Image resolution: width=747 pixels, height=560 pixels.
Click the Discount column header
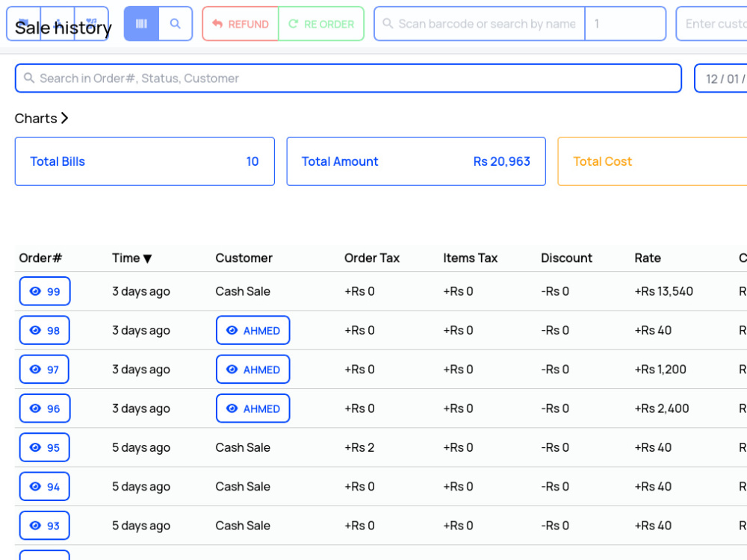pos(566,258)
